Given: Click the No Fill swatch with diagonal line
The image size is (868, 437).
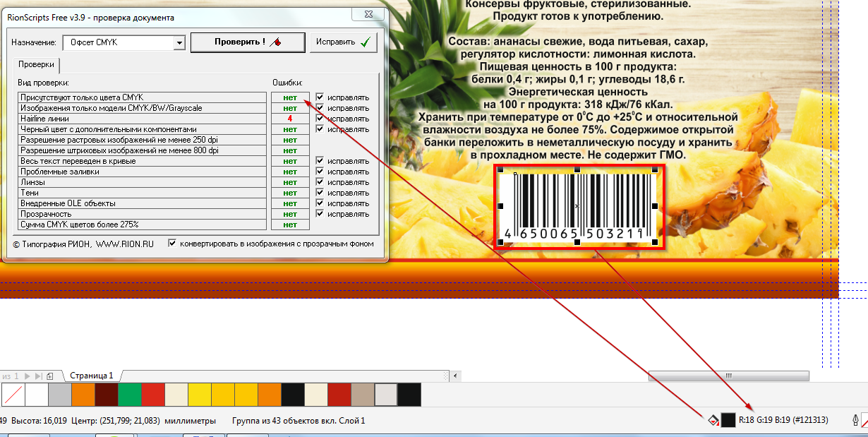Looking at the screenshot, I should pyautogui.click(x=14, y=395).
